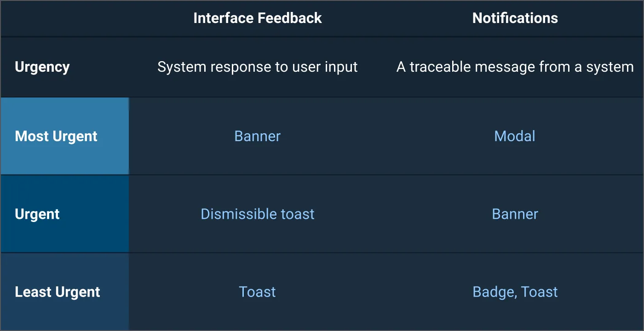Select the Interface Feedback column header
Screen dimensions: 644x331
point(257,18)
